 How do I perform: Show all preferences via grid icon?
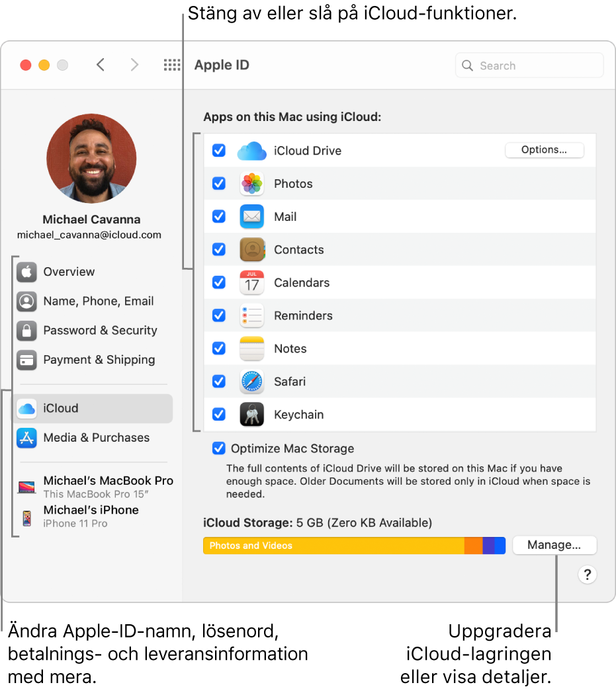tap(172, 65)
